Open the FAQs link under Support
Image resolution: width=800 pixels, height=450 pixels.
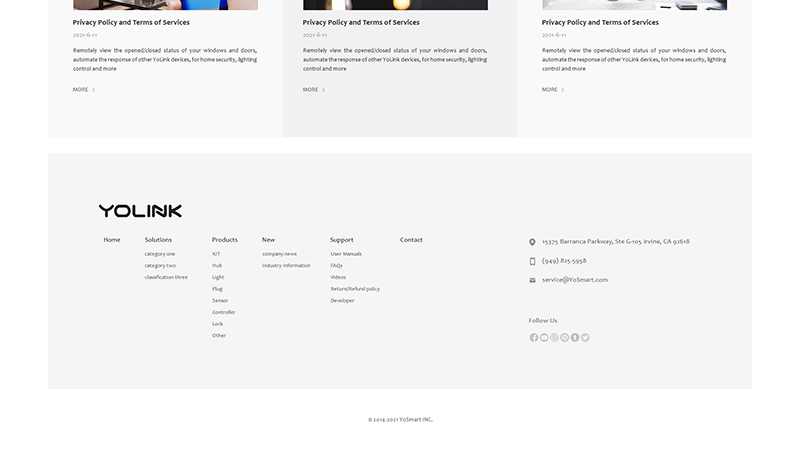point(336,265)
